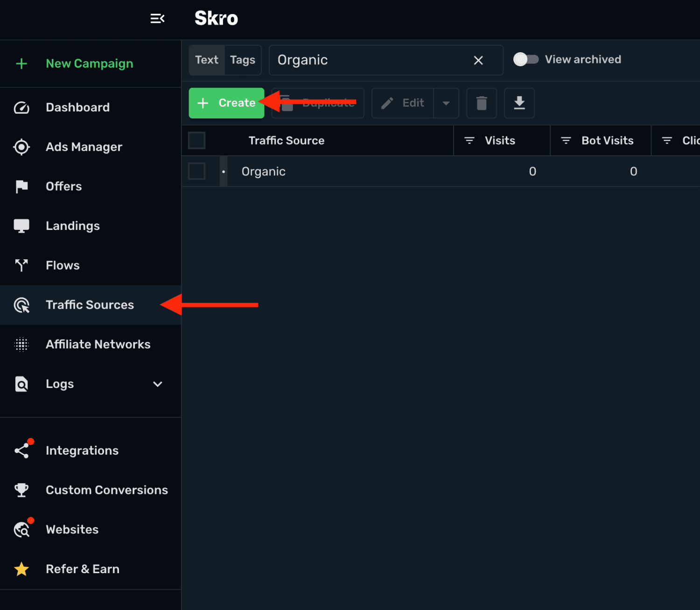700x610 pixels.
Task: Click the Organic row drag handle dot
Action: (224, 172)
